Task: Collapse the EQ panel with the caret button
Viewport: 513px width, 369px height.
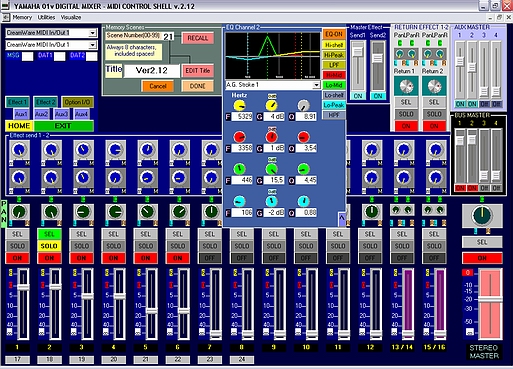Action: (x=342, y=218)
